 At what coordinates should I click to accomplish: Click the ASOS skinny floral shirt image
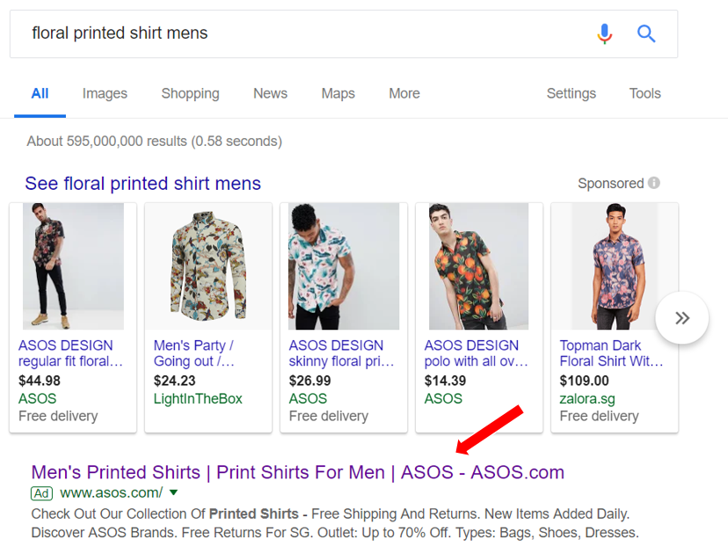coord(344,266)
